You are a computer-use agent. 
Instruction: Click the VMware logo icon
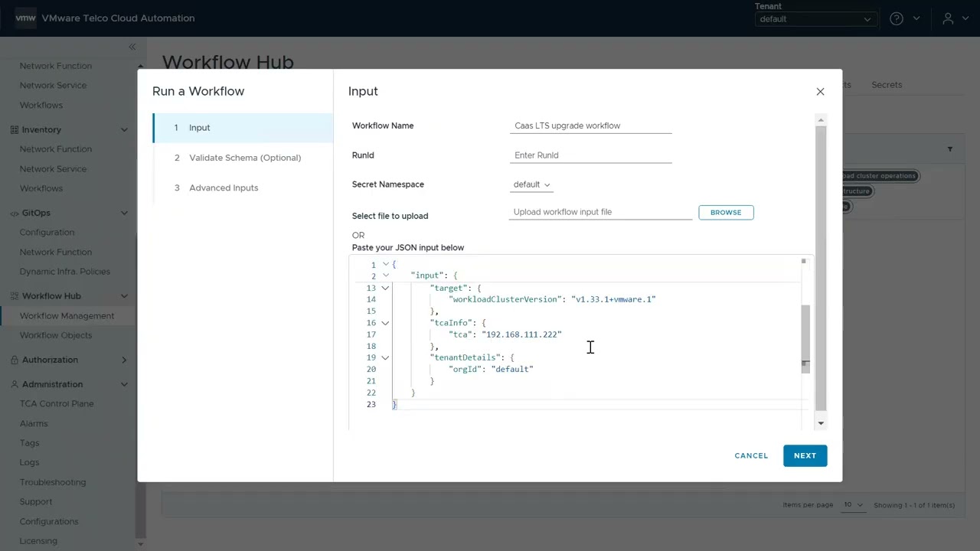[x=25, y=18]
